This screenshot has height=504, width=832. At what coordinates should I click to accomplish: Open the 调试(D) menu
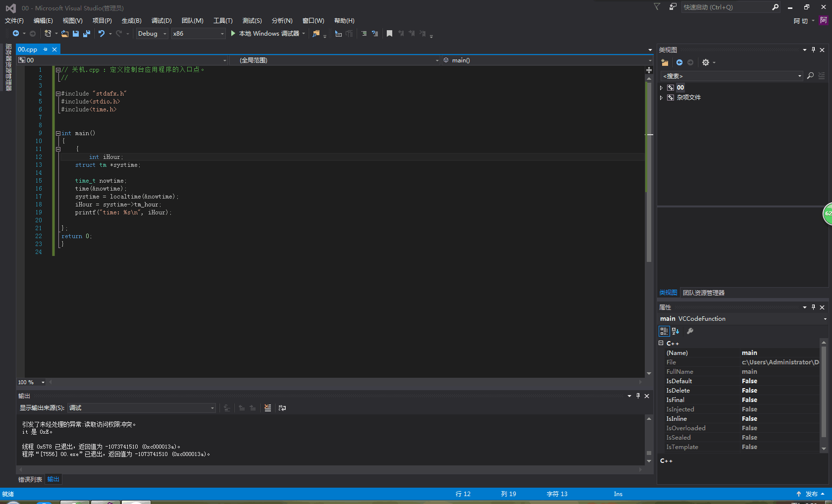click(161, 21)
